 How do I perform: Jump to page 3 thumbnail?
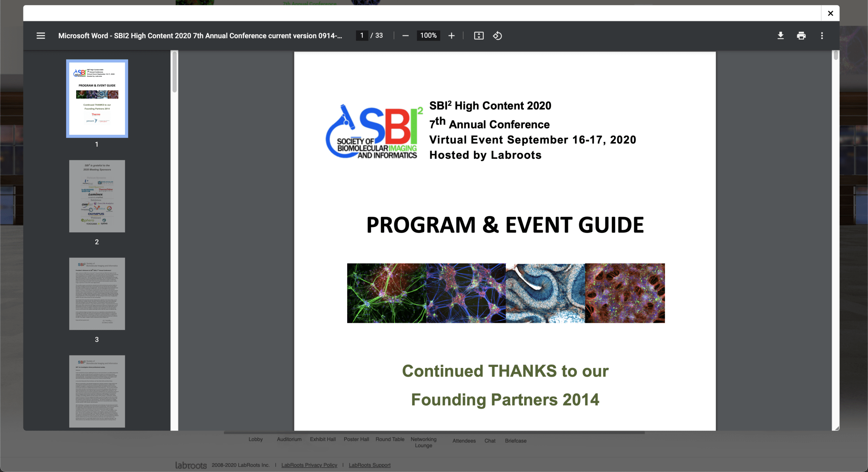[x=97, y=294]
